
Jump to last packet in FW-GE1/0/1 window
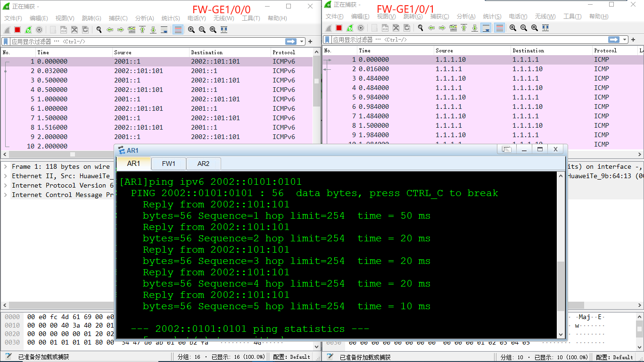(475, 28)
